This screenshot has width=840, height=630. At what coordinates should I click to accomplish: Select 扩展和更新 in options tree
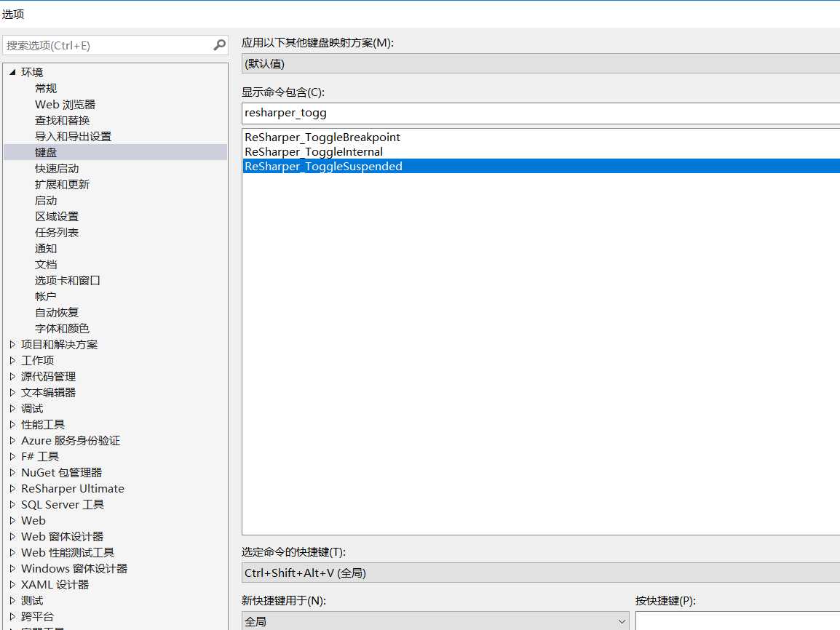(62, 185)
